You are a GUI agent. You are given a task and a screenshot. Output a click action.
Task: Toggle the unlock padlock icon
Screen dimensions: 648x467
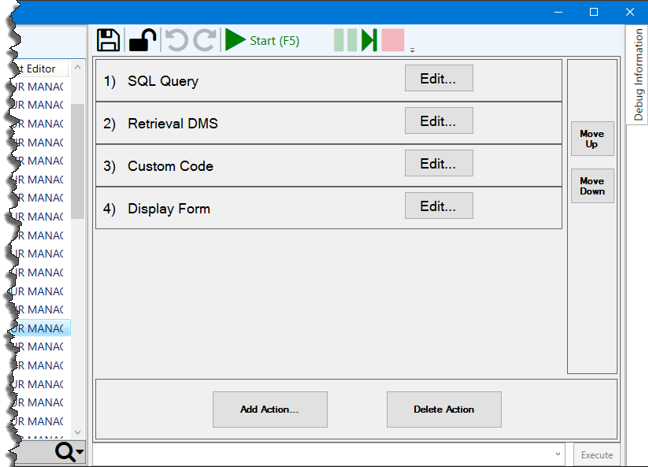point(142,40)
